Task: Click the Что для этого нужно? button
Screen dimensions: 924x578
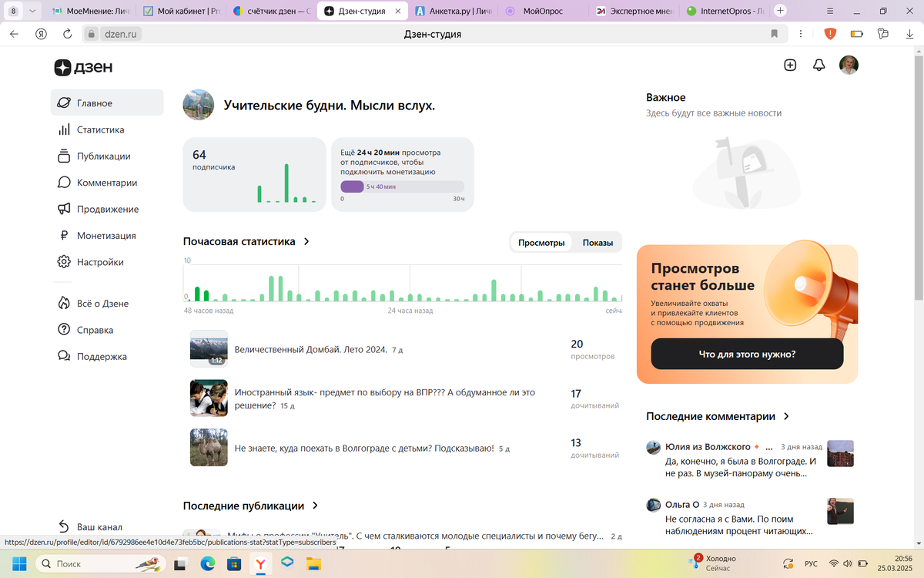Action: [x=747, y=355]
